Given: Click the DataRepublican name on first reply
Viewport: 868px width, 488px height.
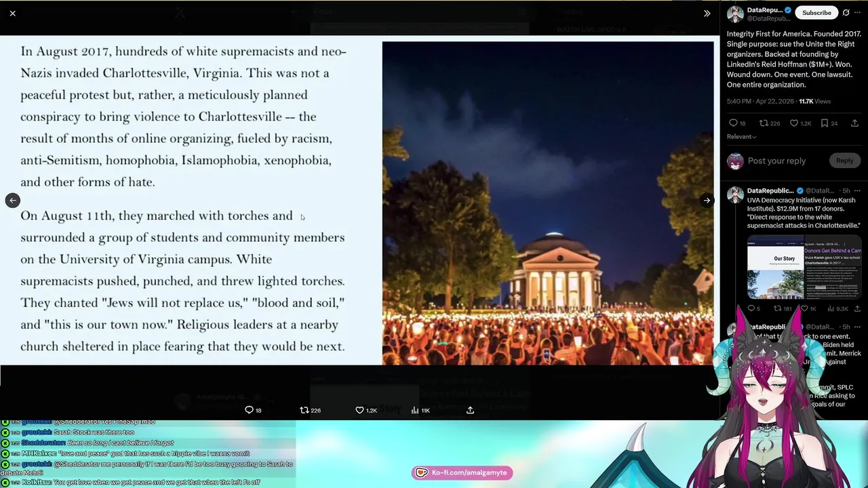Looking at the screenshot, I should 770,191.
